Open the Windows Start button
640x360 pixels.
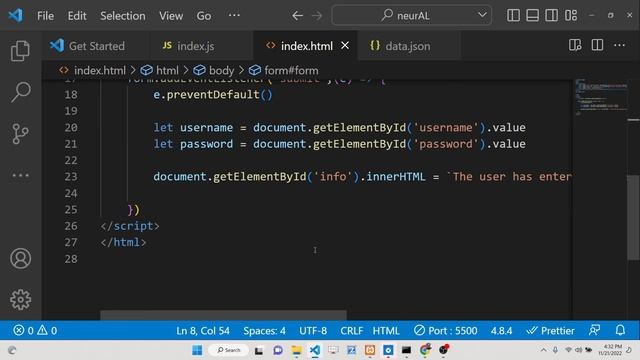pyautogui.click(x=197, y=350)
